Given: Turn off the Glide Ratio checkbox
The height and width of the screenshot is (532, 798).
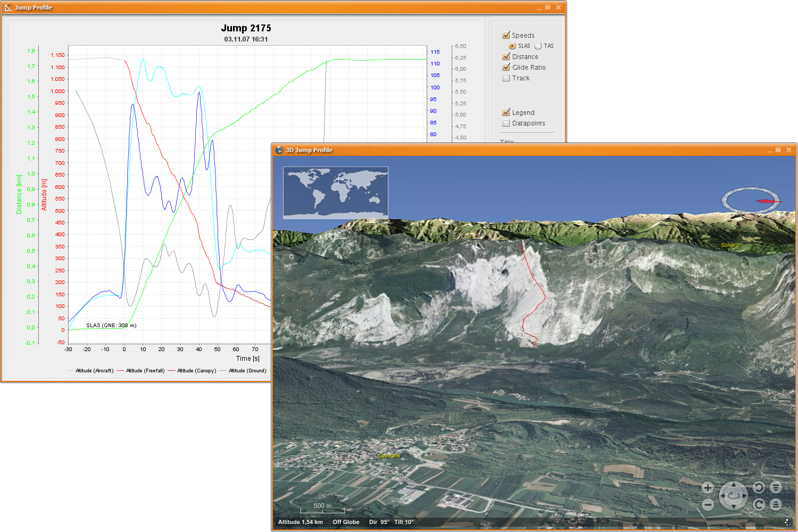Looking at the screenshot, I should pos(506,67).
